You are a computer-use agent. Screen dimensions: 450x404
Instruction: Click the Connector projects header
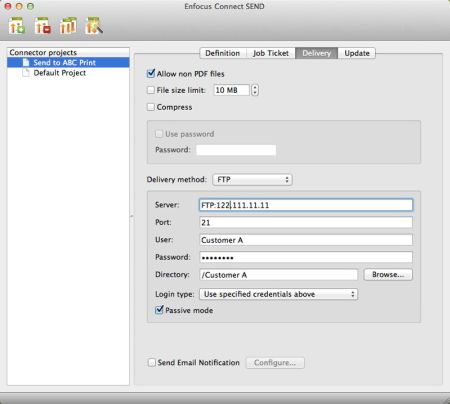[68, 52]
